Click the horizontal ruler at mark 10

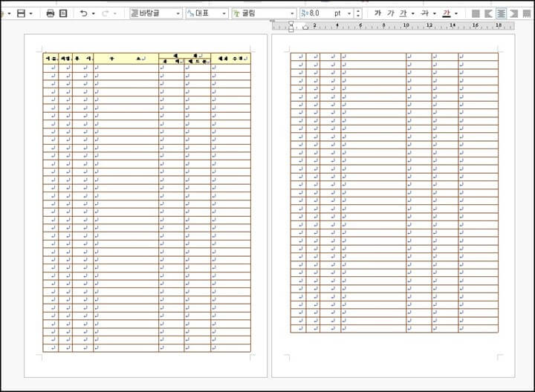pos(406,25)
